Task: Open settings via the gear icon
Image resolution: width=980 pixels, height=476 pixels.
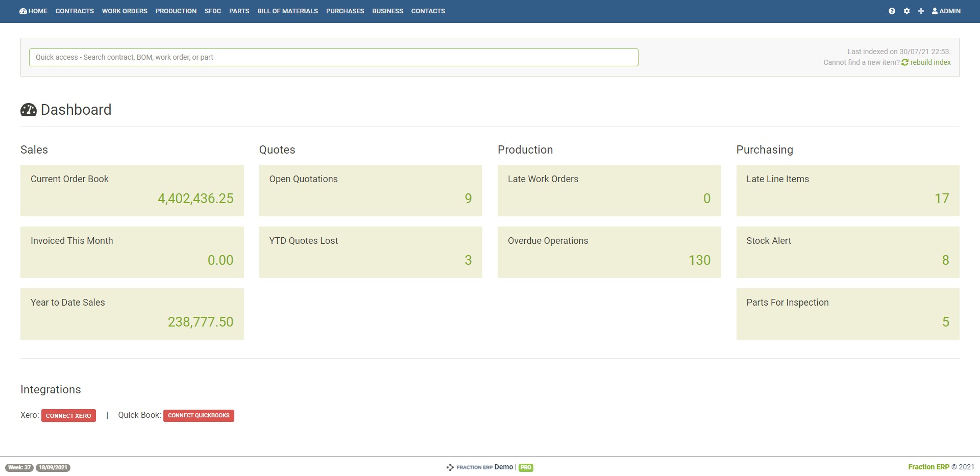Action: point(906,11)
